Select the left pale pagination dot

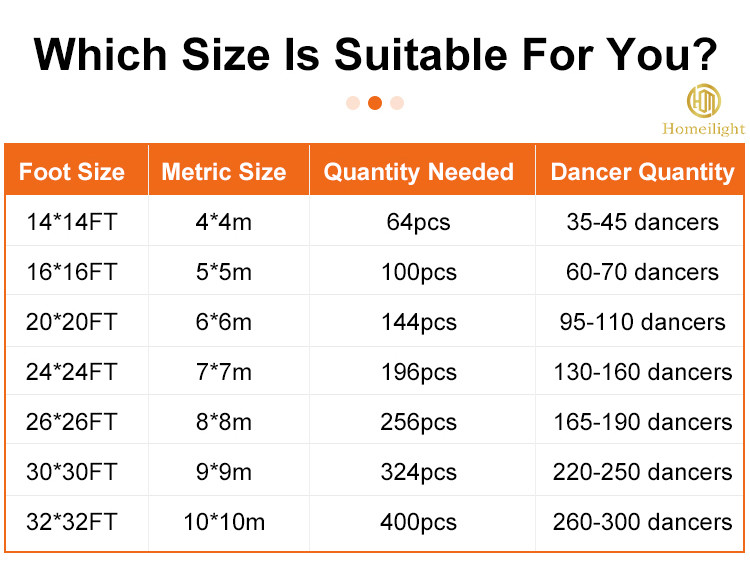tap(353, 103)
